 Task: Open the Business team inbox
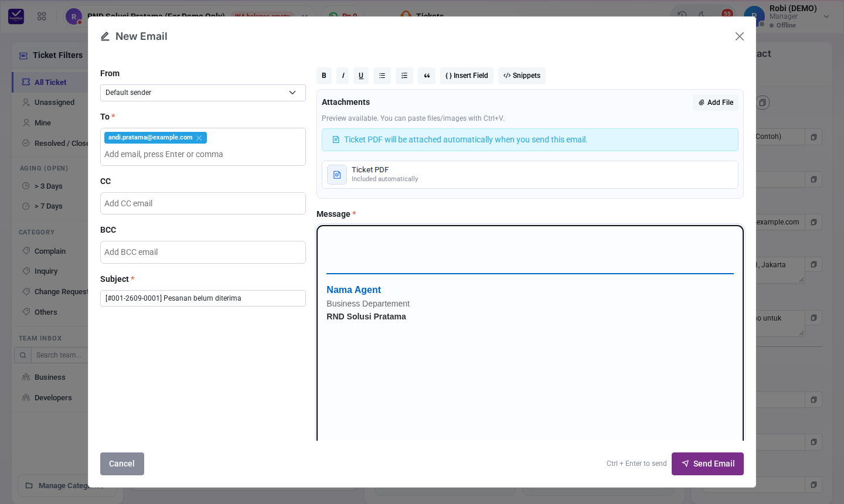tap(50, 377)
